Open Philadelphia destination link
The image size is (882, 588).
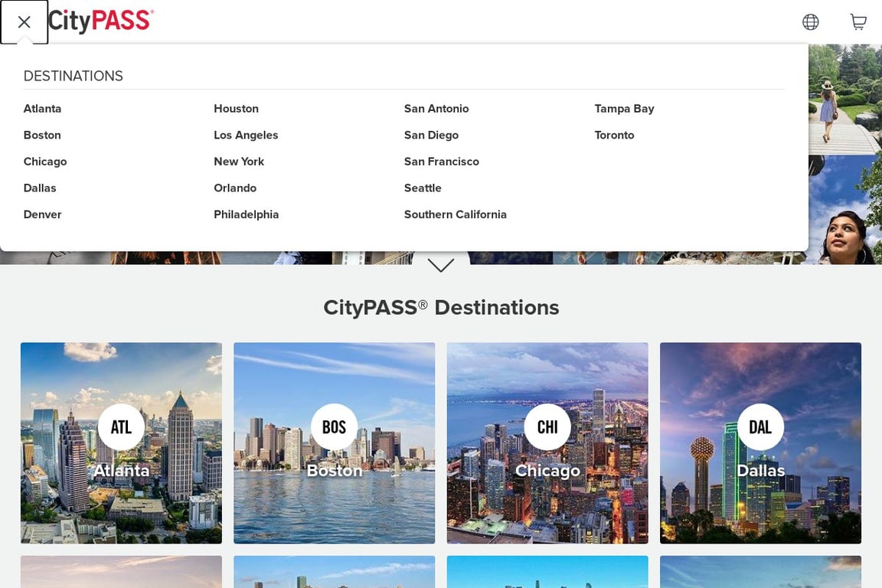(x=247, y=214)
